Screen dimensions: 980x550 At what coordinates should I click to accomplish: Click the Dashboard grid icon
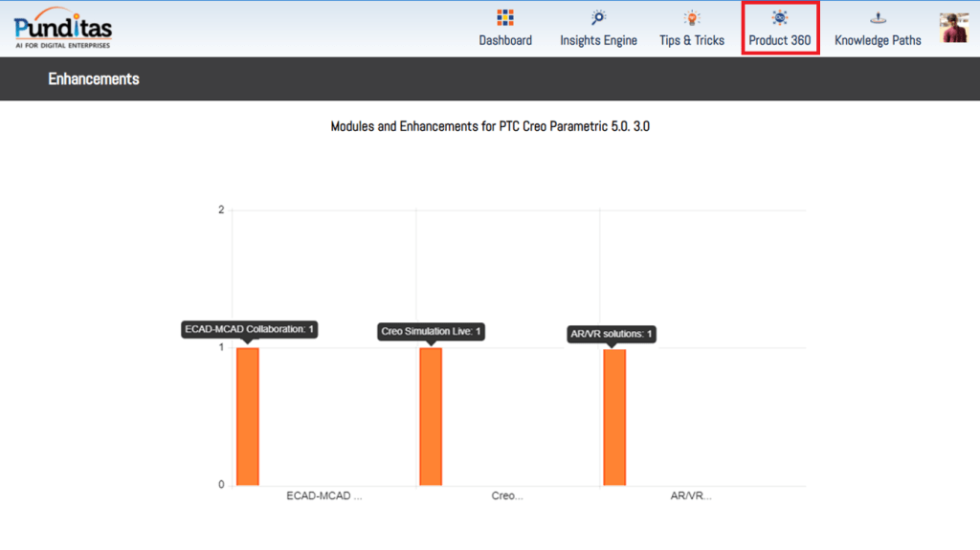(505, 17)
